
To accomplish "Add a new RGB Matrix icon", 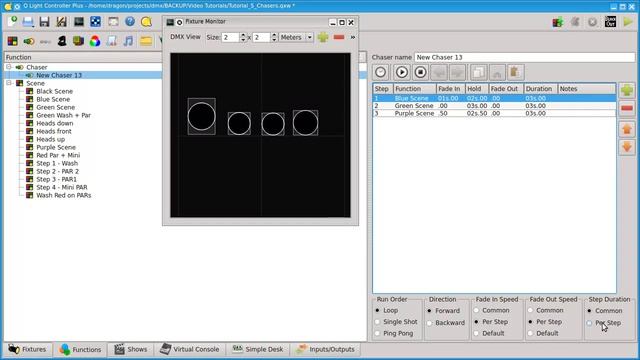I will click(x=95, y=41).
